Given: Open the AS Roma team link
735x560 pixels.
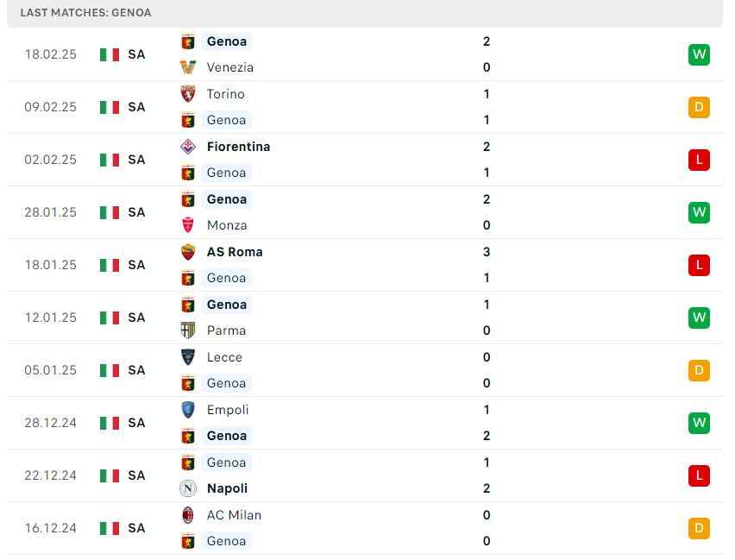Looking at the screenshot, I should point(235,252).
